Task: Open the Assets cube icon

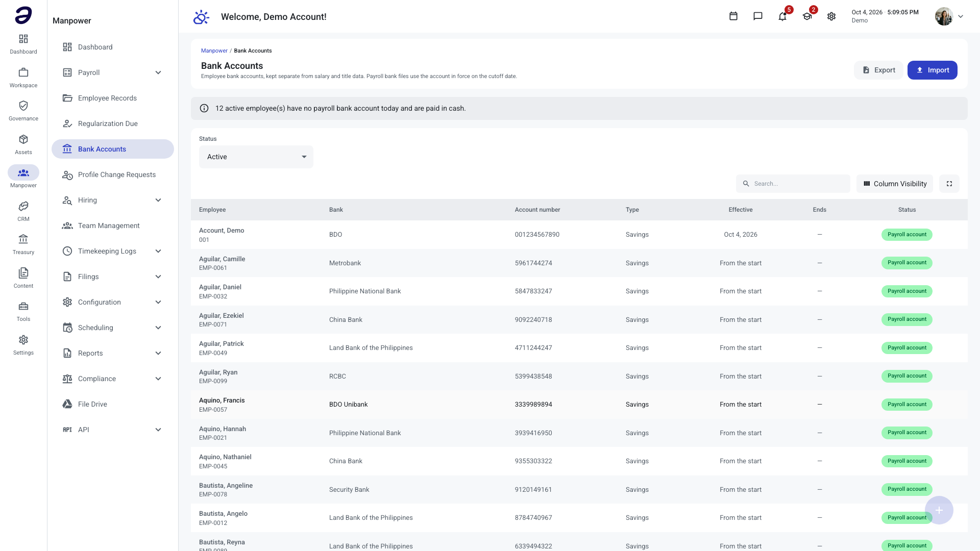Action: (23, 139)
